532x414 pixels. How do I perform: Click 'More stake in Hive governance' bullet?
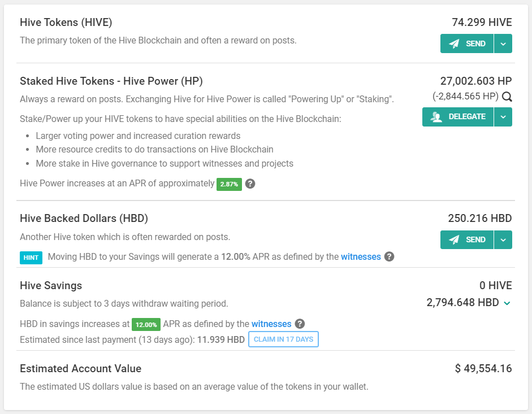click(165, 164)
